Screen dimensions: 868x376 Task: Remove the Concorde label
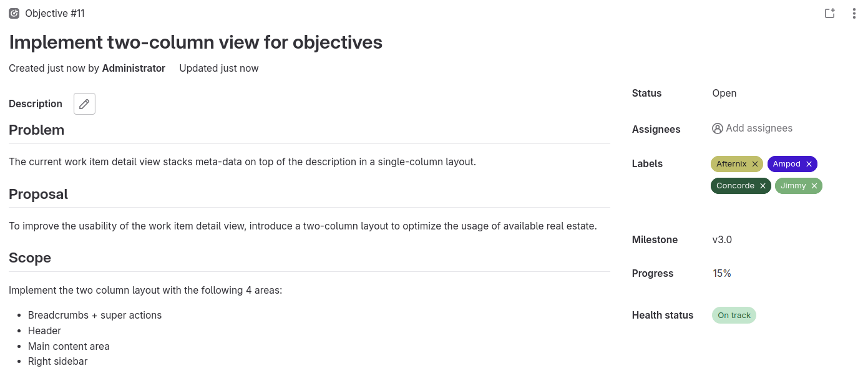pyautogui.click(x=763, y=186)
